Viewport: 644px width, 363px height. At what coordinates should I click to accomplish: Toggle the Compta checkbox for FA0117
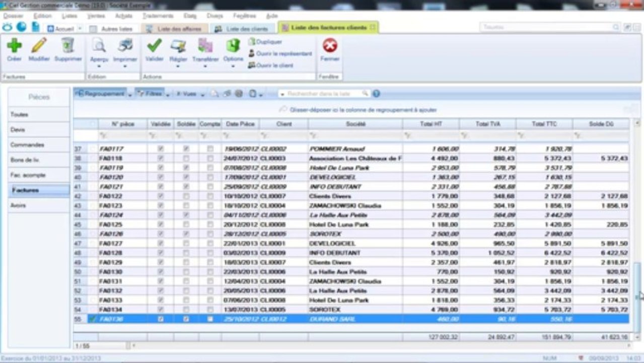click(x=210, y=149)
